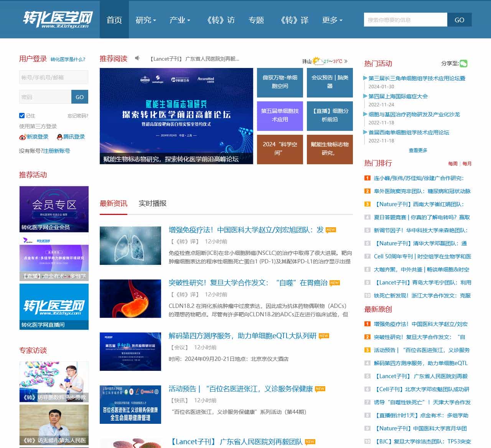Screen dimensions: 491x448
Task: Select the purple 第五届单细胞技术应用 tile
Action: (x=280, y=116)
